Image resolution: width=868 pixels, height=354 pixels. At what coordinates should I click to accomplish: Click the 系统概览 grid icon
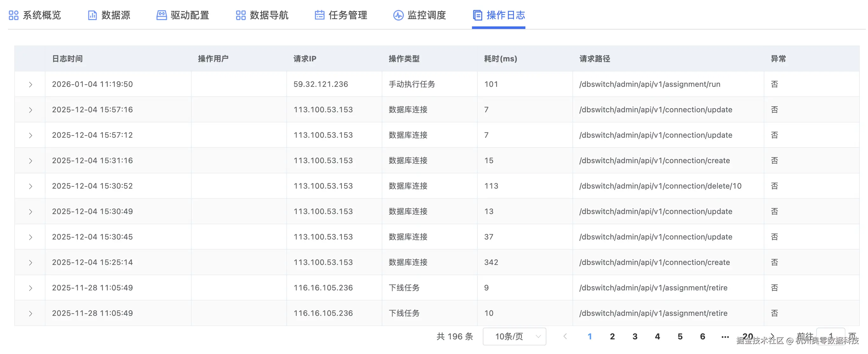[13, 15]
